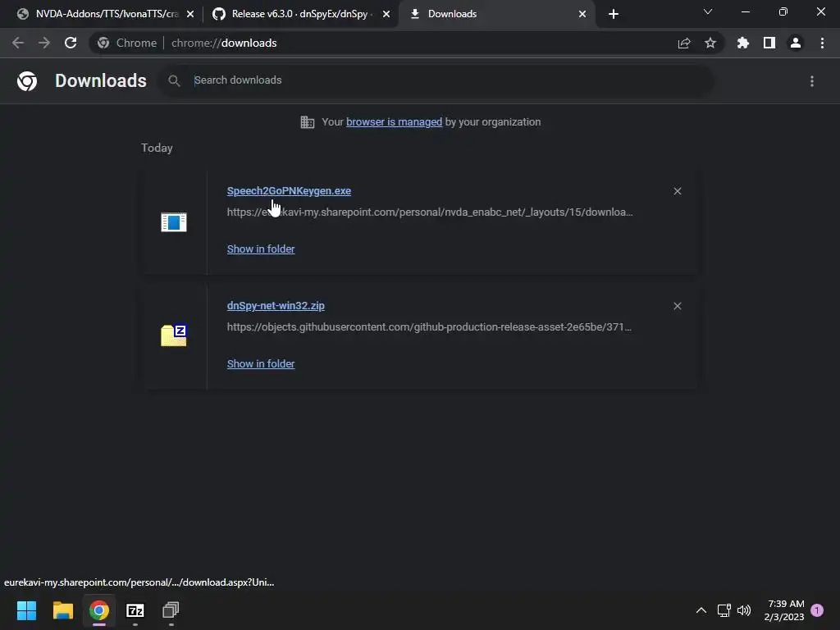Click the Chrome site info chip
This screenshot has height=630, width=840.
(127, 43)
